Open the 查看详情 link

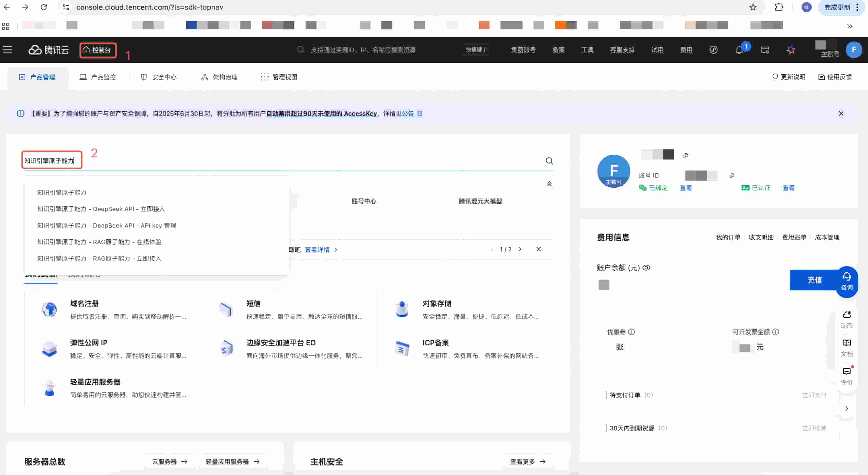[317, 249]
